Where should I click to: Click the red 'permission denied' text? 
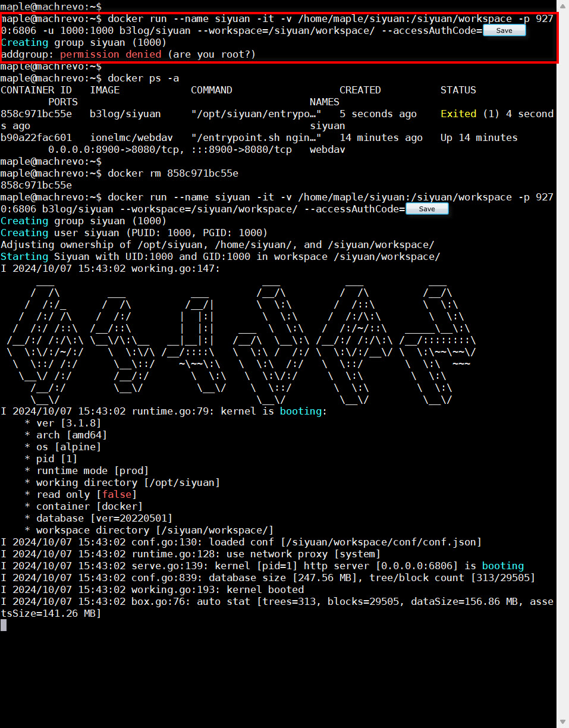coord(111,54)
